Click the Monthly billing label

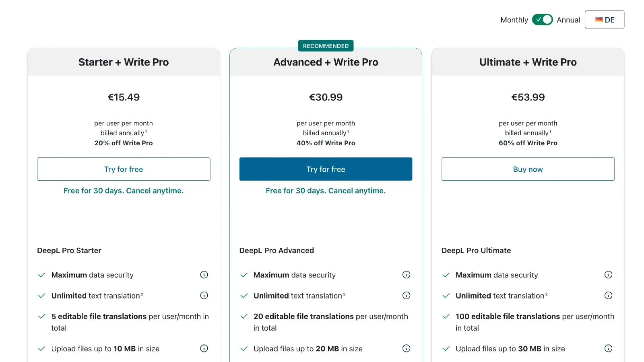[x=514, y=19]
